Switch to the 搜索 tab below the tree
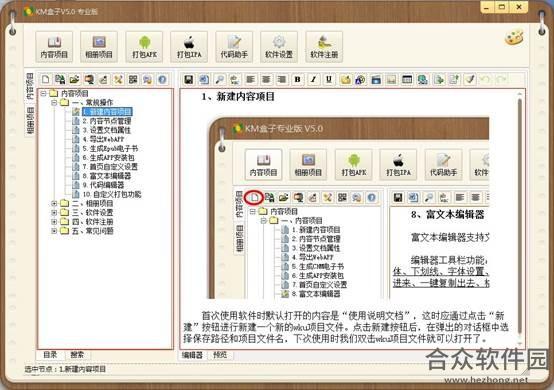 (x=77, y=355)
